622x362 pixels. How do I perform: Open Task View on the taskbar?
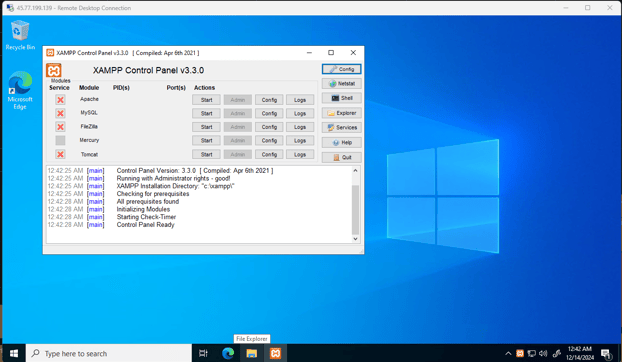click(x=203, y=353)
